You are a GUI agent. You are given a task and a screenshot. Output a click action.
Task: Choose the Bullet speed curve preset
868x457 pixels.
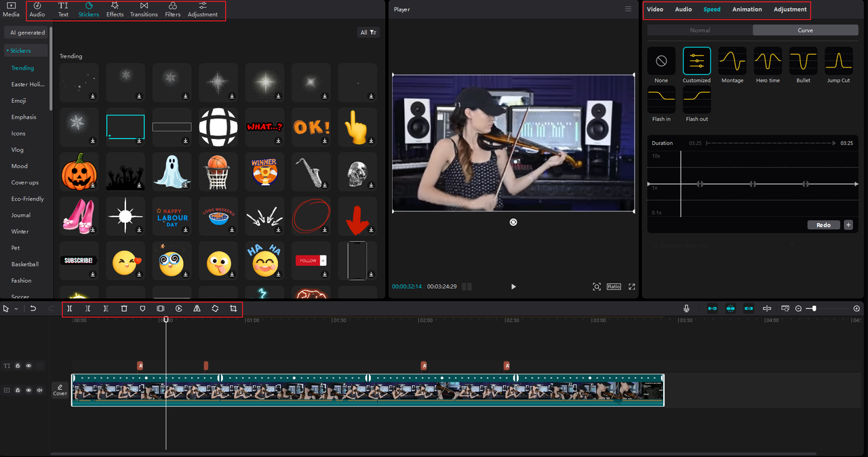(x=803, y=61)
